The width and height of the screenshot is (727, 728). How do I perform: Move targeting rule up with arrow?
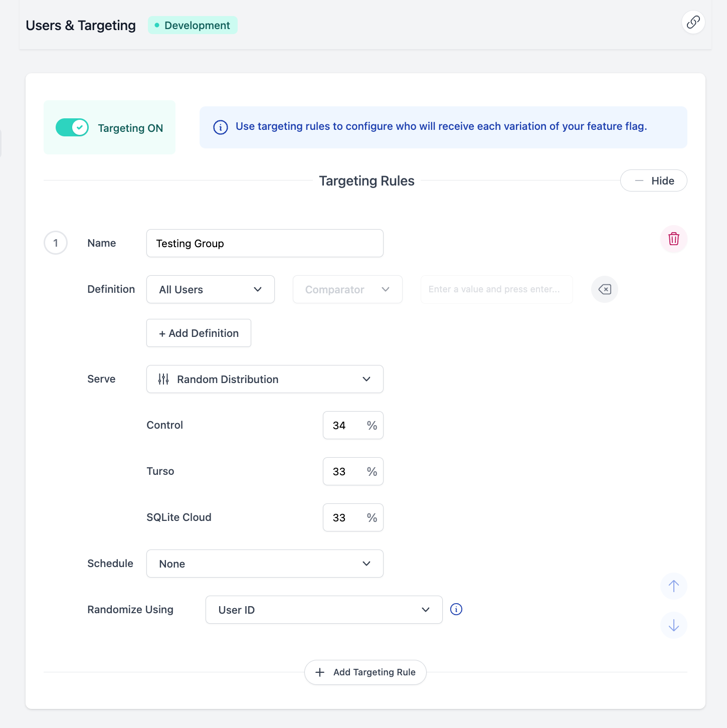(673, 586)
